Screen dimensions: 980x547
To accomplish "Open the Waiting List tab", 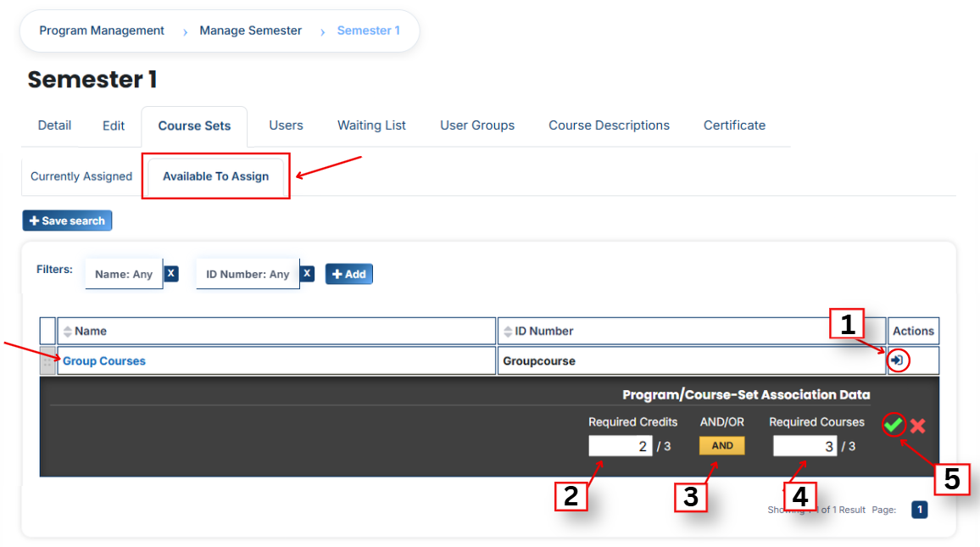I will [371, 126].
